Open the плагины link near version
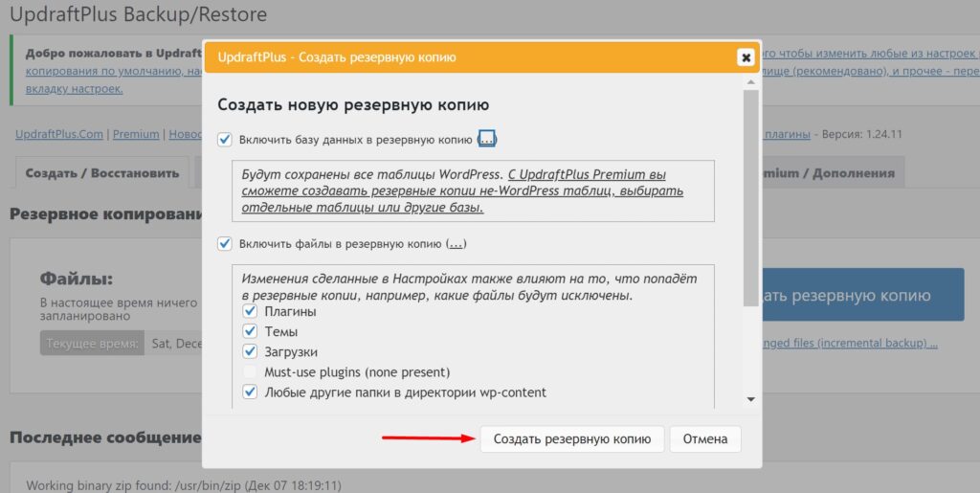The image size is (980, 493). [788, 134]
